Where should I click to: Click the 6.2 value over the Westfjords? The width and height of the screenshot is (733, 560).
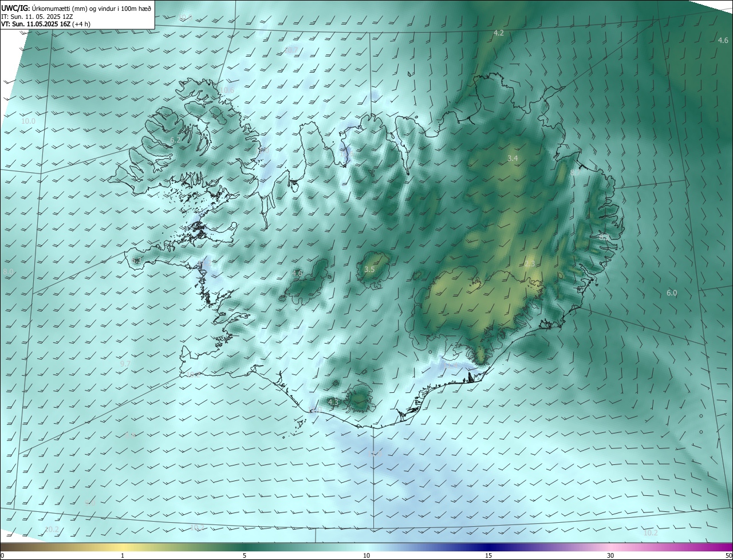(x=175, y=140)
